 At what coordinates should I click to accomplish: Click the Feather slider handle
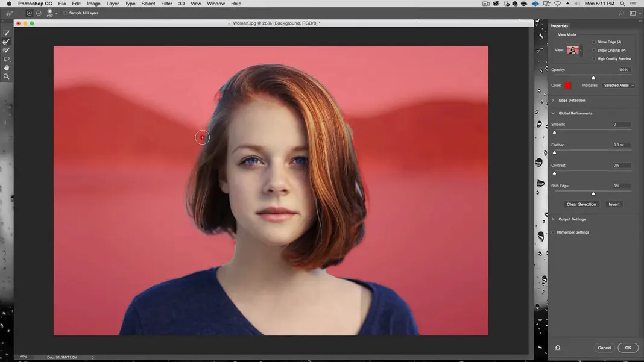pos(555,152)
